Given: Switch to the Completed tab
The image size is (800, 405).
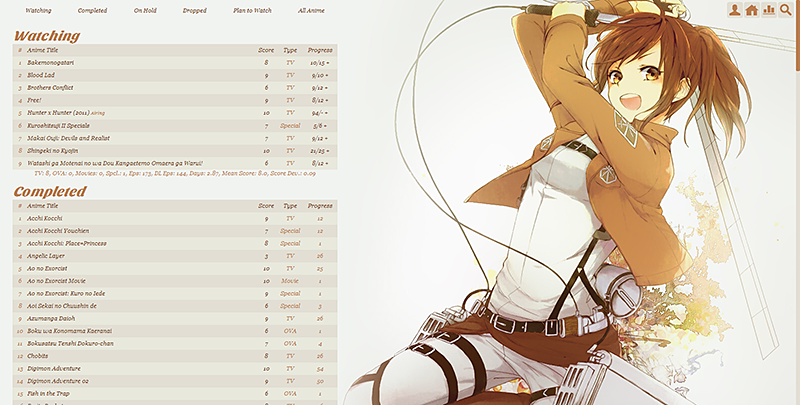Looking at the screenshot, I should point(92,11).
